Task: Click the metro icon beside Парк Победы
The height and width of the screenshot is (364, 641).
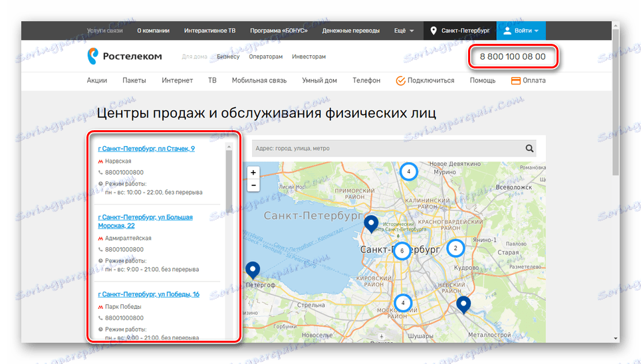Action: tap(100, 307)
